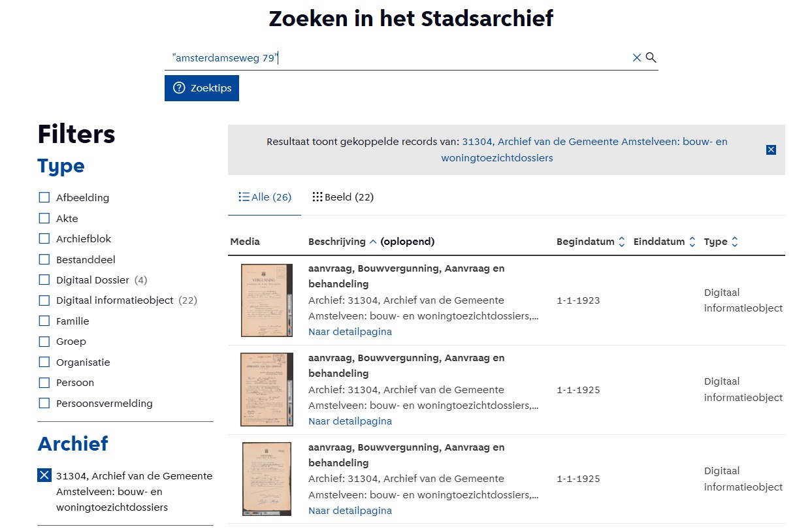Click the Type filter heading
Viewport: 812px width, 529px height.
coord(61,166)
